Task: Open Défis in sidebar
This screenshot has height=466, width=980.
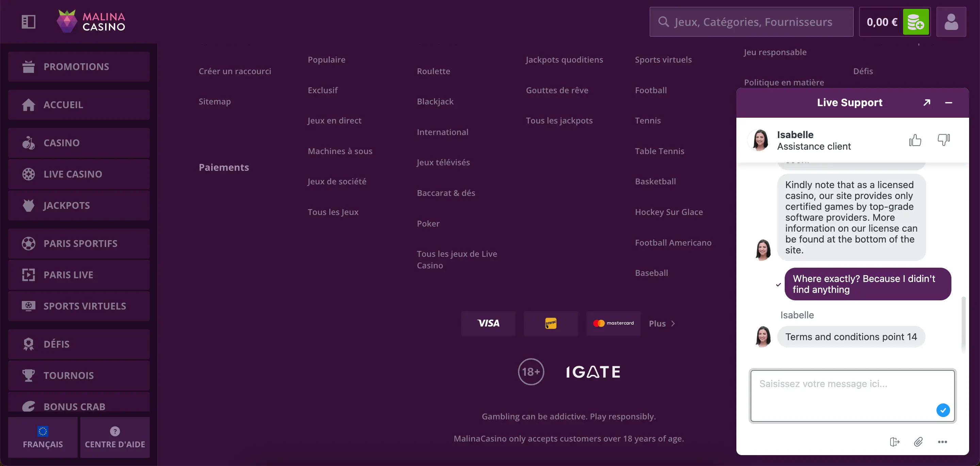Action: pyautogui.click(x=79, y=344)
